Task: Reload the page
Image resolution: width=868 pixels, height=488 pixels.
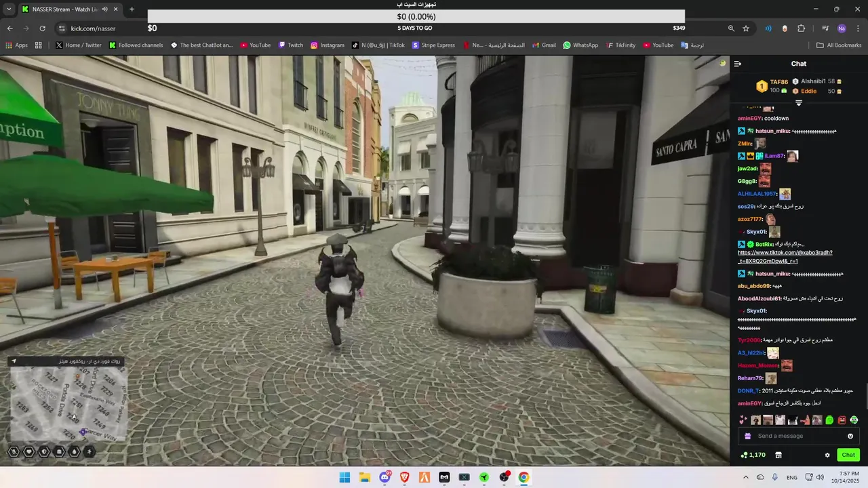Action: pyautogui.click(x=42, y=28)
